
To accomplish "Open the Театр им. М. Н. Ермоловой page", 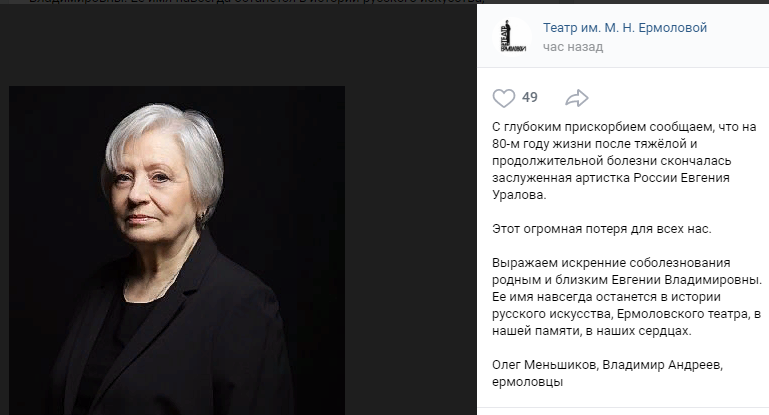I will [625, 28].
